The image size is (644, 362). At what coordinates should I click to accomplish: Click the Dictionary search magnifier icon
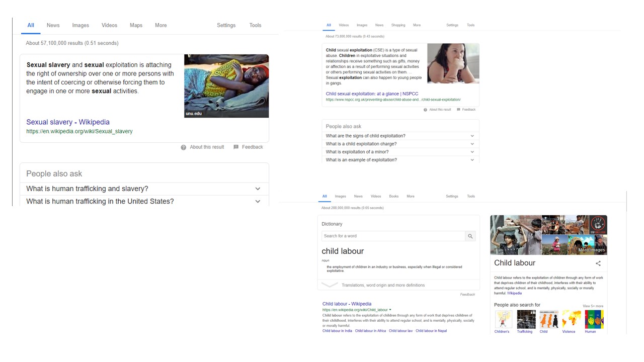coord(470,236)
